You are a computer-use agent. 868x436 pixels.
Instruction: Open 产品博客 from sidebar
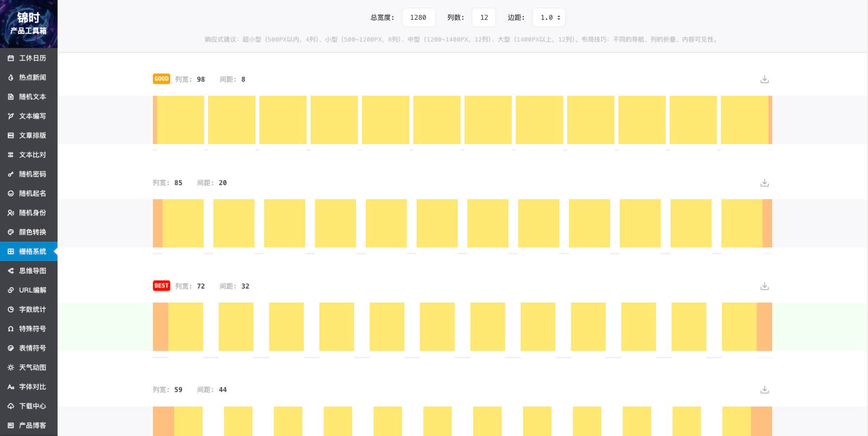pos(29,425)
